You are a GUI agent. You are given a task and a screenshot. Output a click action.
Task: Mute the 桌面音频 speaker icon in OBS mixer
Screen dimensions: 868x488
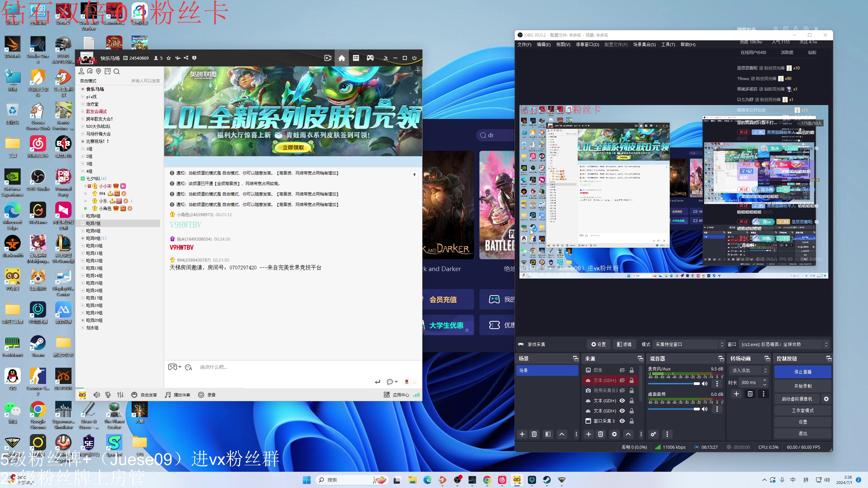coord(705,409)
